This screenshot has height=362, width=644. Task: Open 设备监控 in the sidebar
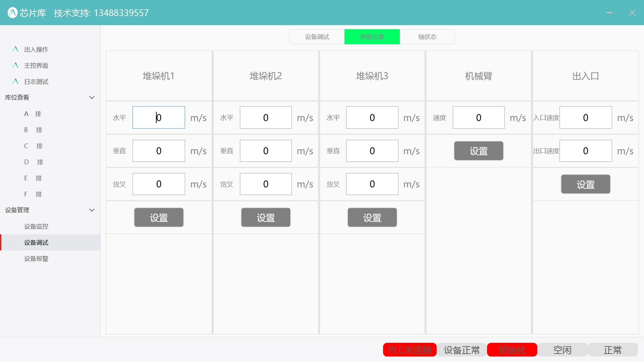point(36,227)
